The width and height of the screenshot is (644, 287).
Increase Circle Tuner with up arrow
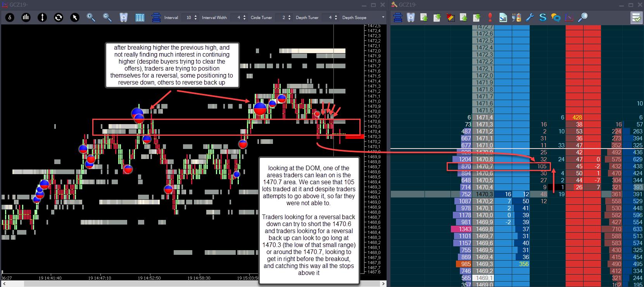289,16
